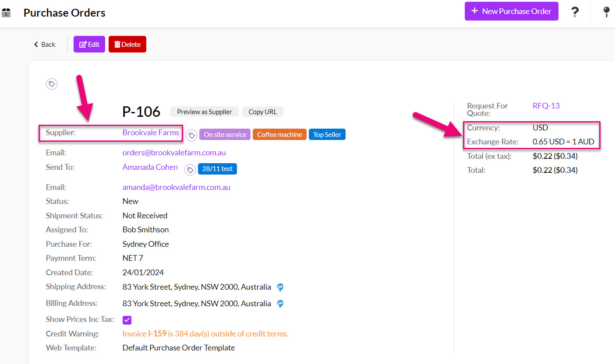Click the Purchase Orders module icon
615x364 pixels.
click(x=6, y=13)
